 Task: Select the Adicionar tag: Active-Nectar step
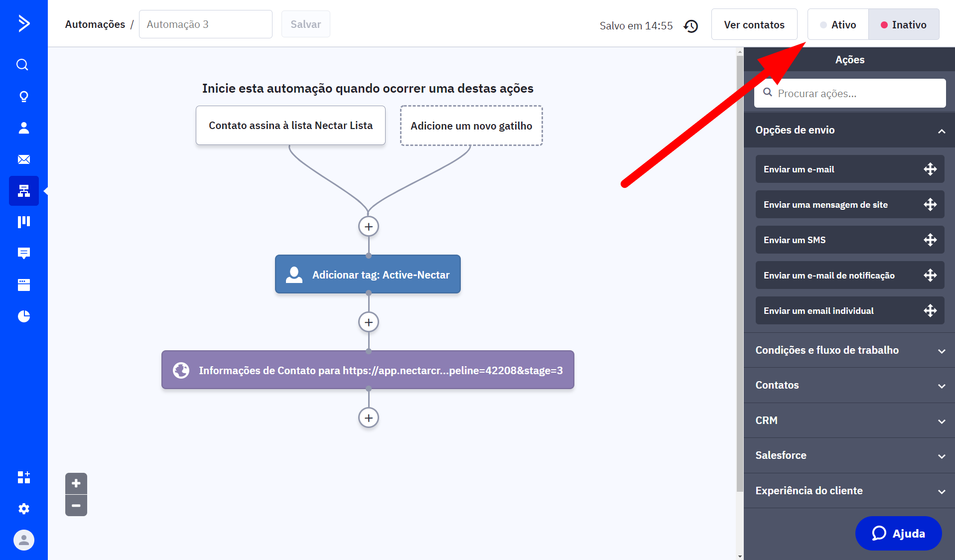(368, 275)
